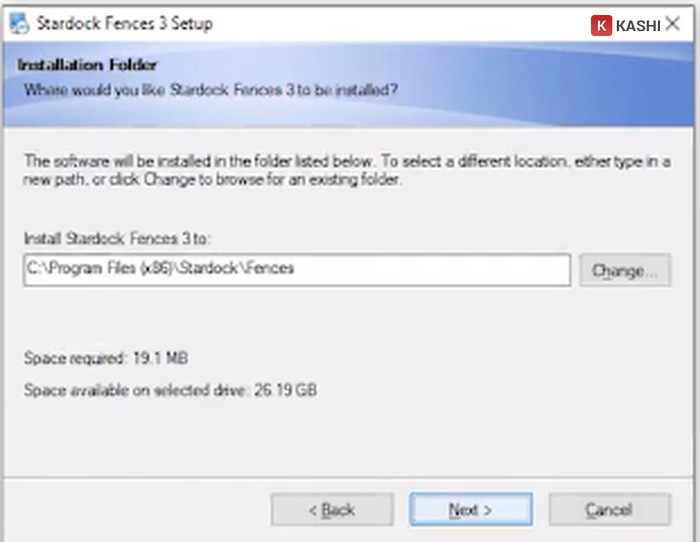700x542 pixels.
Task: Click the red KASHI K logo
Action: pos(601,24)
